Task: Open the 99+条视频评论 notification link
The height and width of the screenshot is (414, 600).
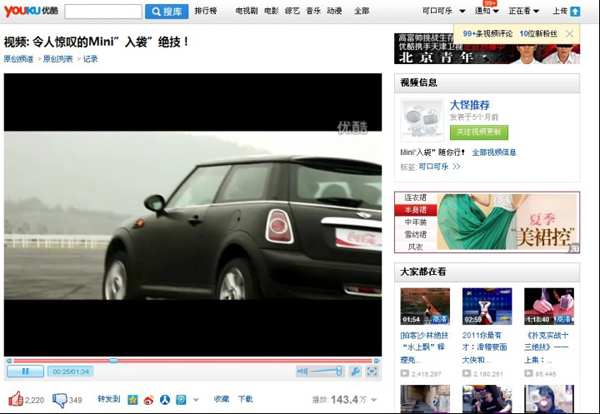Action: [488, 34]
